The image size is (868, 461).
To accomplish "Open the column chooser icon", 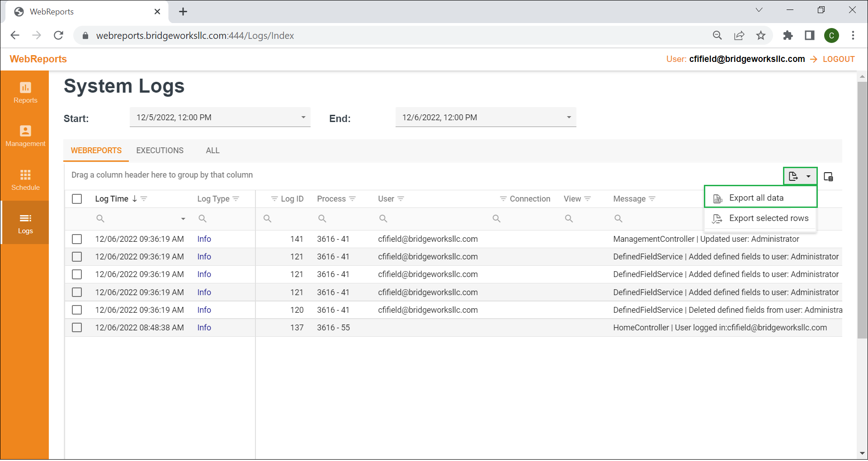I will (828, 176).
